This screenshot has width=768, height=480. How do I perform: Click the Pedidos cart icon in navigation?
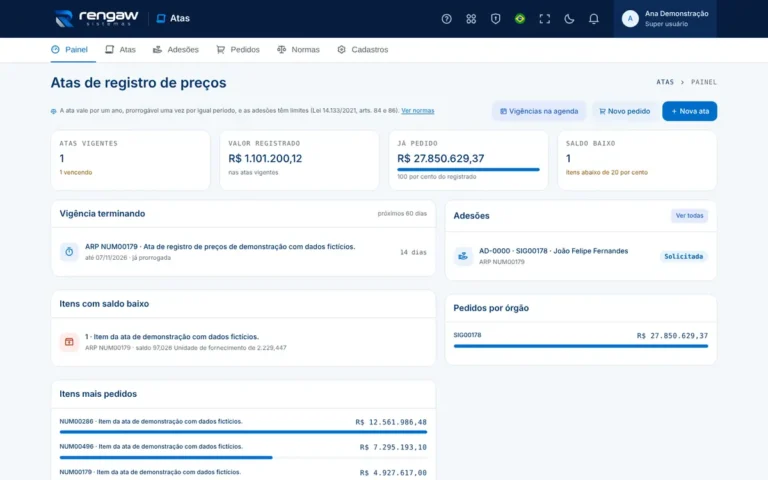220,49
